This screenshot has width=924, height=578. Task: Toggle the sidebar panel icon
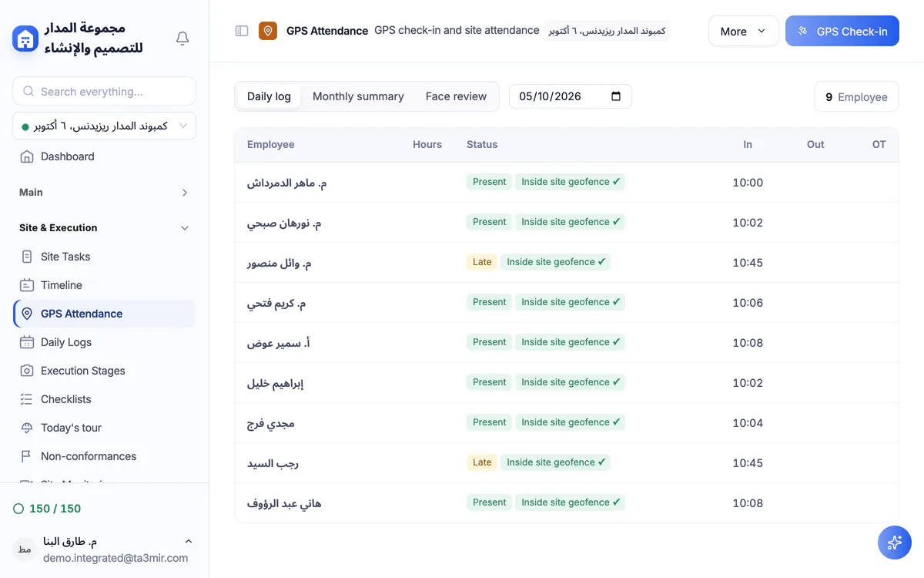[x=242, y=31]
